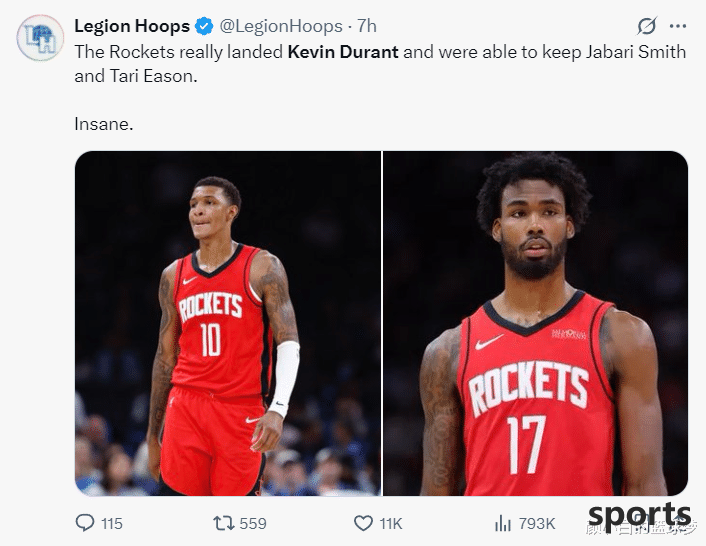The image size is (706, 546).
Task: Click the 793K views count
Action: tap(537, 523)
